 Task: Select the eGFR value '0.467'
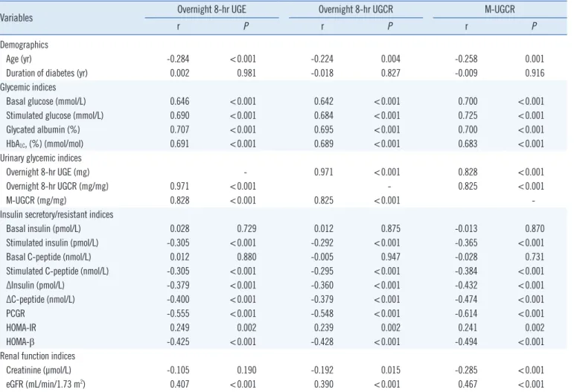[x=468, y=385]
